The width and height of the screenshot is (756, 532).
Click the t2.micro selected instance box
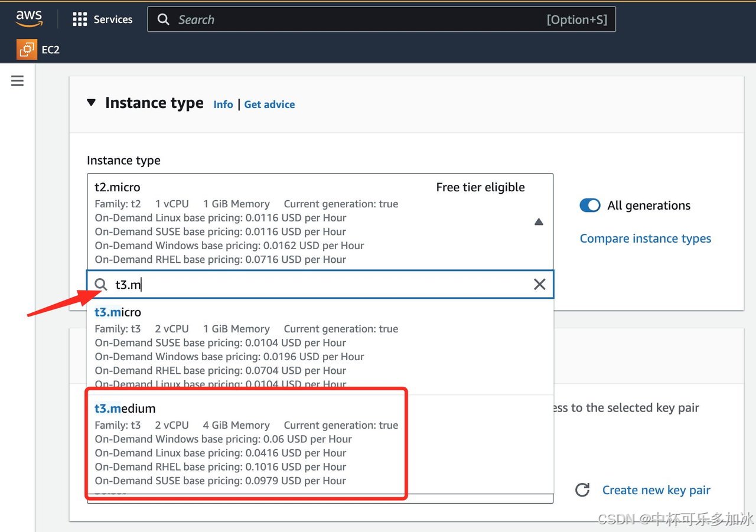pyautogui.click(x=320, y=222)
